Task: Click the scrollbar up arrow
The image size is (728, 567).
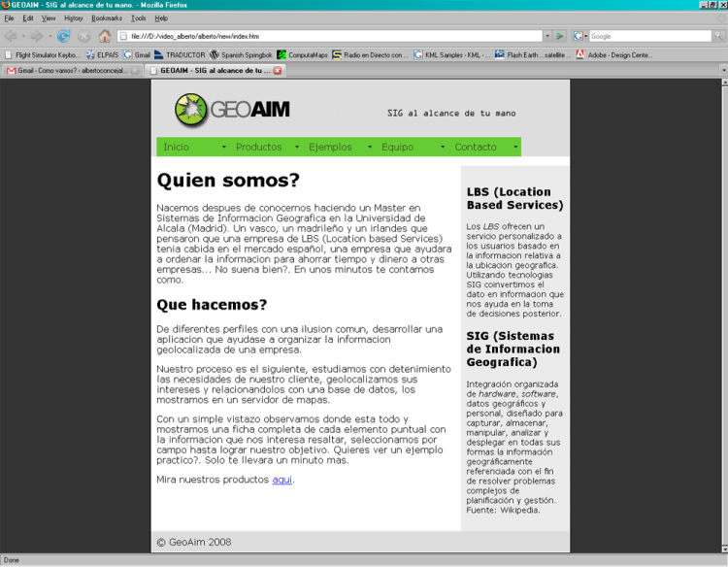Action: (x=724, y=83)
